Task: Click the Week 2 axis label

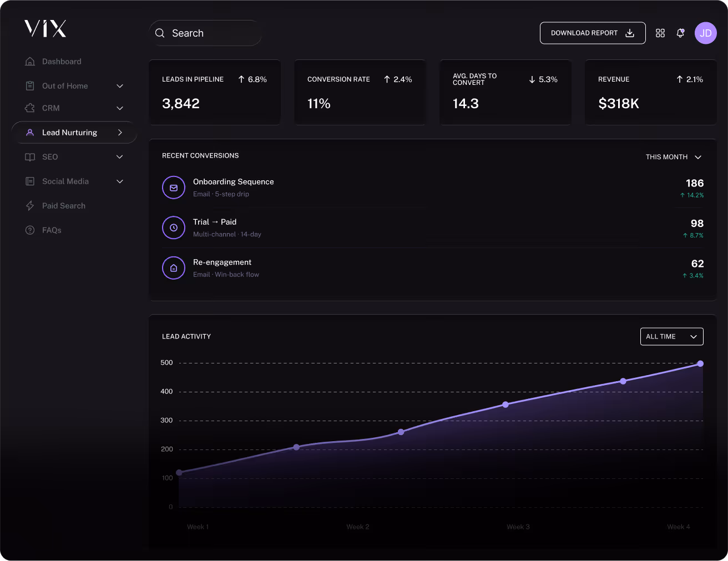Action: [358, 527]
